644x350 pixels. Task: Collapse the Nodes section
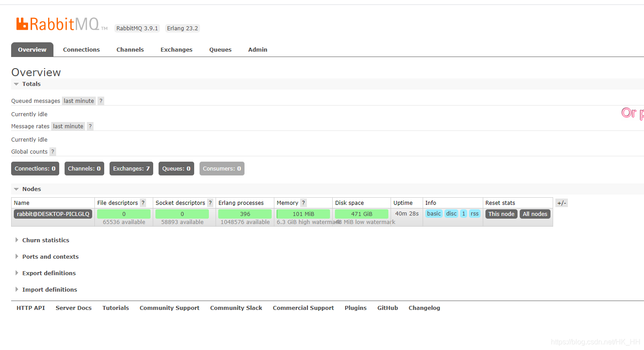click(27, 189)
